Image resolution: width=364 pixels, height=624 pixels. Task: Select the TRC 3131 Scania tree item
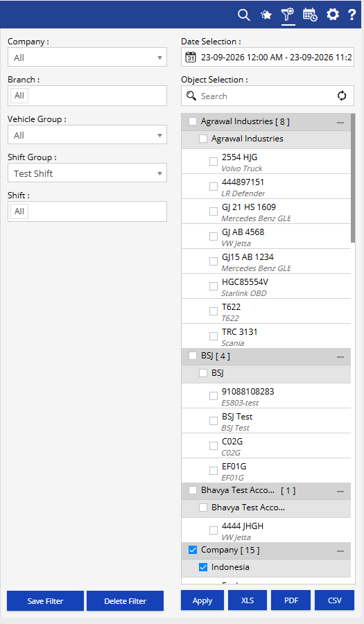click(x=266, y=336)
